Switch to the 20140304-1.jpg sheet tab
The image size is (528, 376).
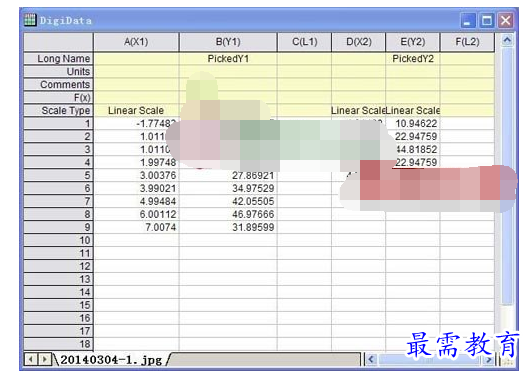tap(111, 360)
